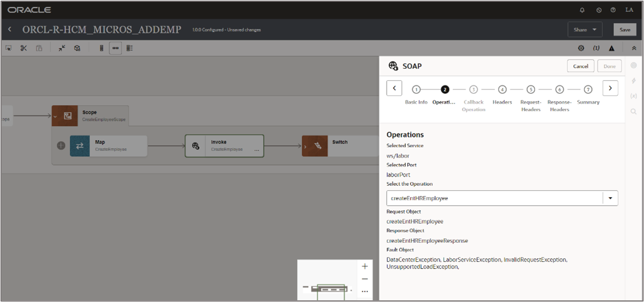Screen dimensions: 644x302
Task: Go to previous wizard step arrow
Action: [x=394, y=88]
